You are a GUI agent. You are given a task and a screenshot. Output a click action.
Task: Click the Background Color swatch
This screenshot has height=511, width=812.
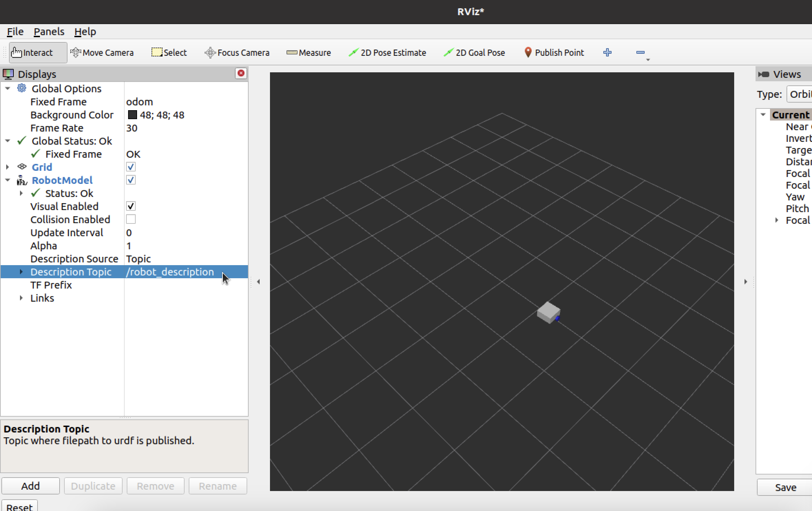point(132,115)
